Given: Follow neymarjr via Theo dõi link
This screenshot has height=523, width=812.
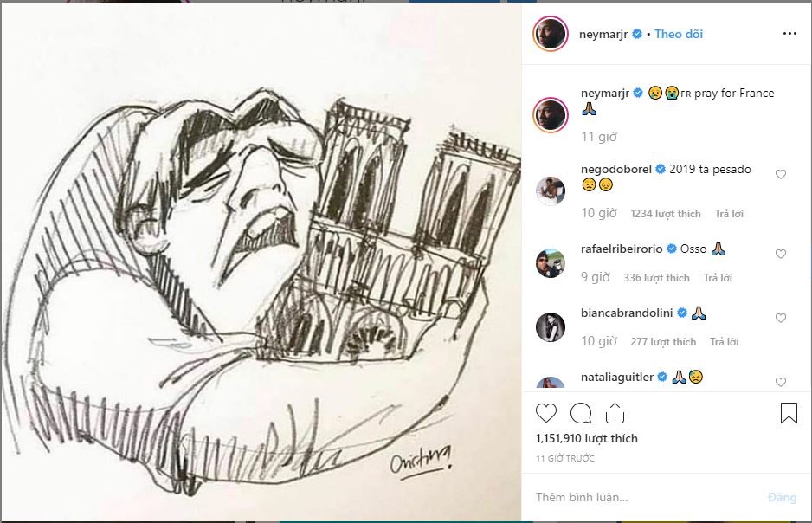Looking at the screenshot, I should pos(679,34).
